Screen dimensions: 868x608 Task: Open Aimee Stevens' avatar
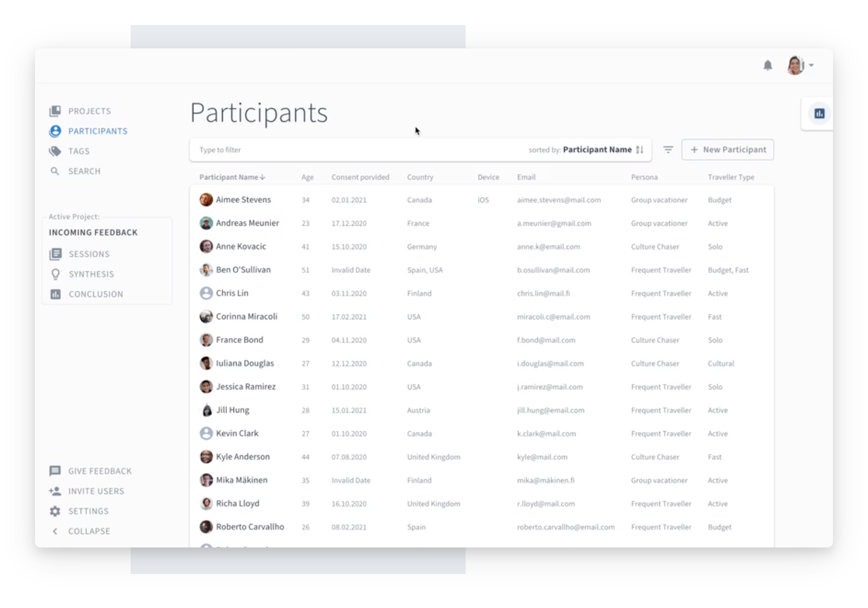(x=206, y=200)
